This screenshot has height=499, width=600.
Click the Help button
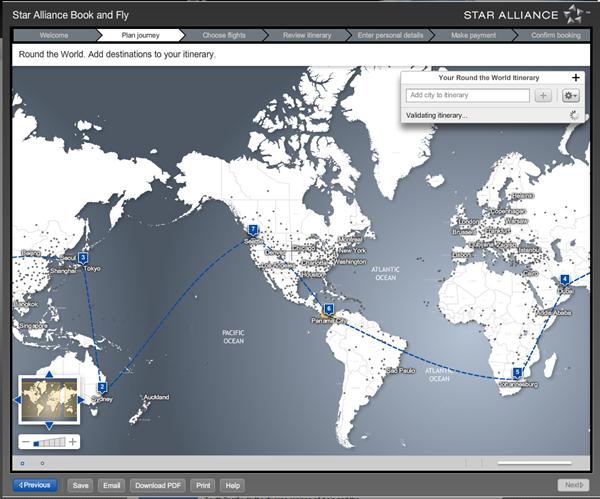point(232,486)
